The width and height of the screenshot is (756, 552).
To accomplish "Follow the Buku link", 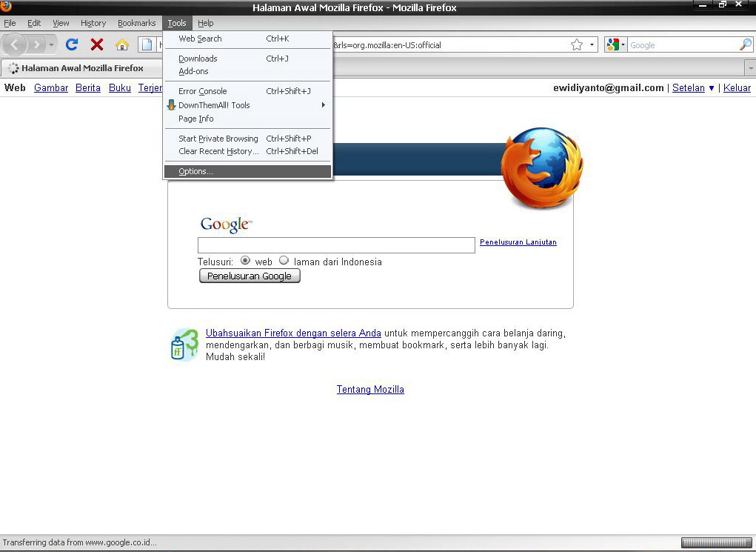I will (x=119, y=88).
